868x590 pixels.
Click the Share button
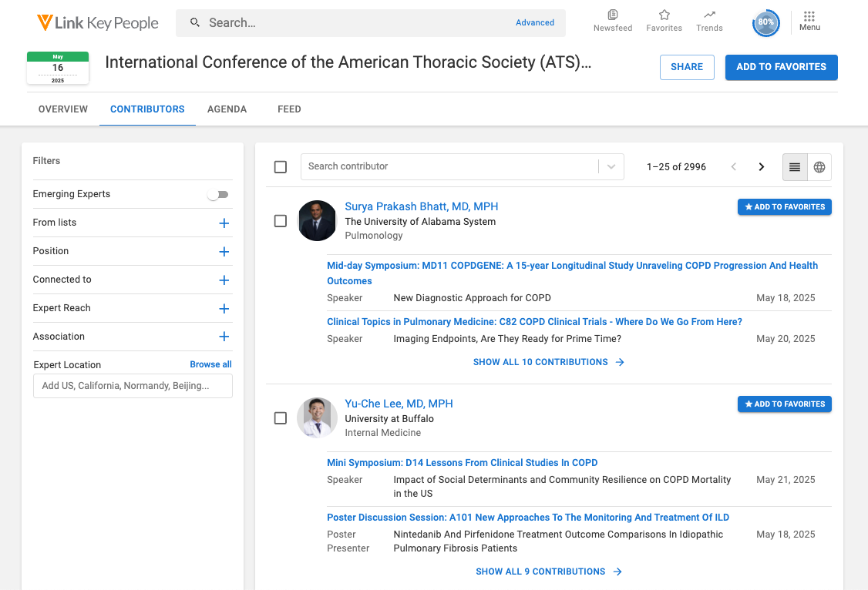click(686, 67)
